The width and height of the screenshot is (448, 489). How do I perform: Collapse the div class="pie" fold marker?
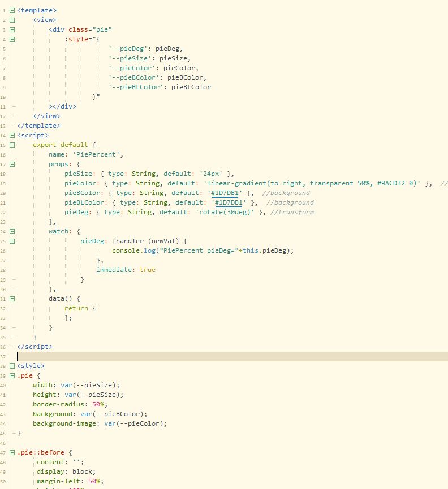[x=12, y=29]
